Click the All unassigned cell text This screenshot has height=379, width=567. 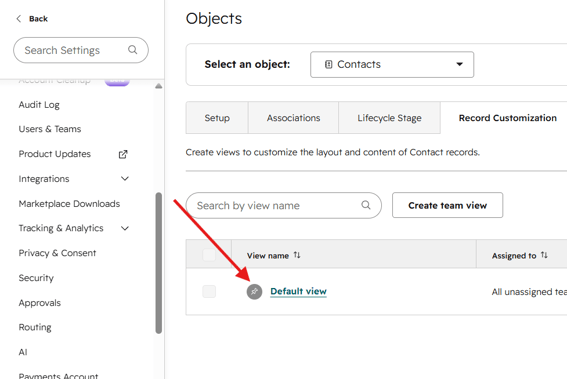(529, 292)
